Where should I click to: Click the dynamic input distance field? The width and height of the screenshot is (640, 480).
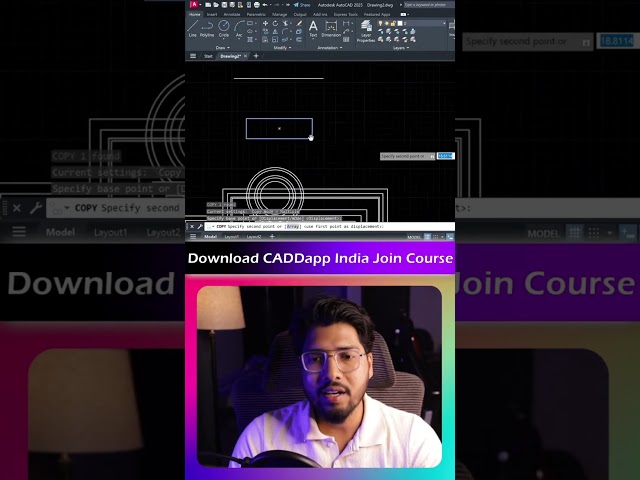click(x=446, y=156)
